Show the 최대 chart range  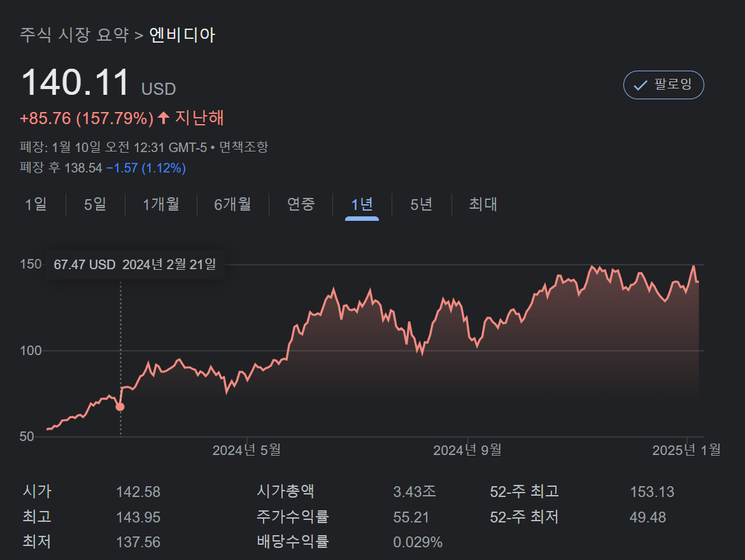(483, 204)
